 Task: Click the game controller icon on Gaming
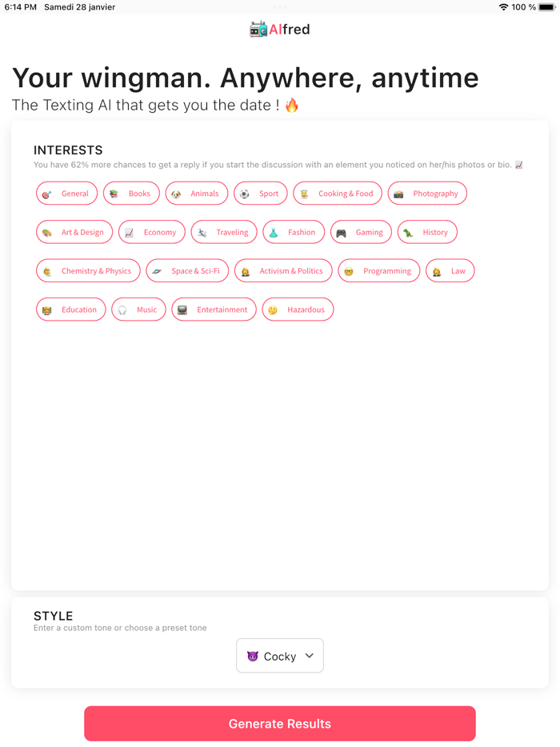point(342,233)
